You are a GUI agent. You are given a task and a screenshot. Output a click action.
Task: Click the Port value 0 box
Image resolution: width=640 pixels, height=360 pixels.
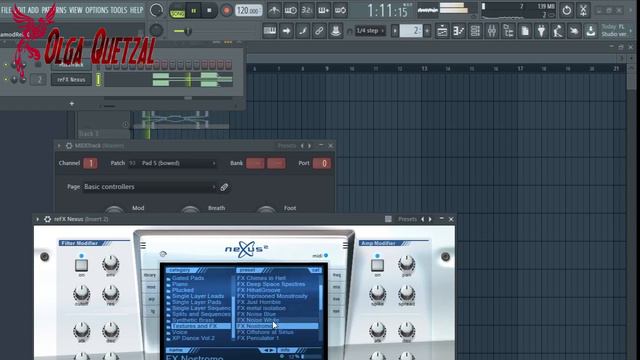pyautogui.click(x=322, y=163)
